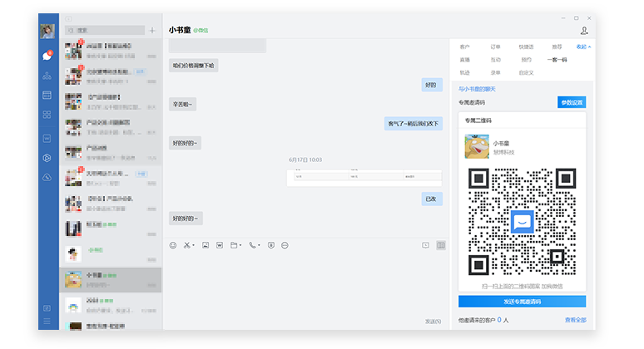
Task: Click the send image icon
Action: 205,245
